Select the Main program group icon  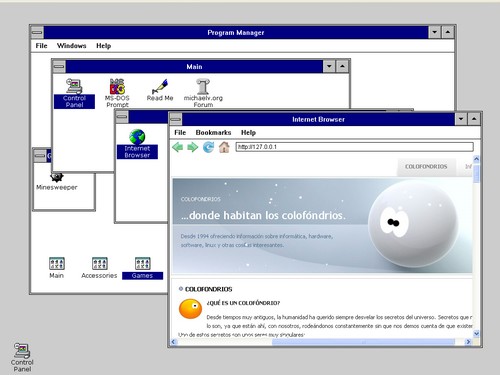point(56,268)
